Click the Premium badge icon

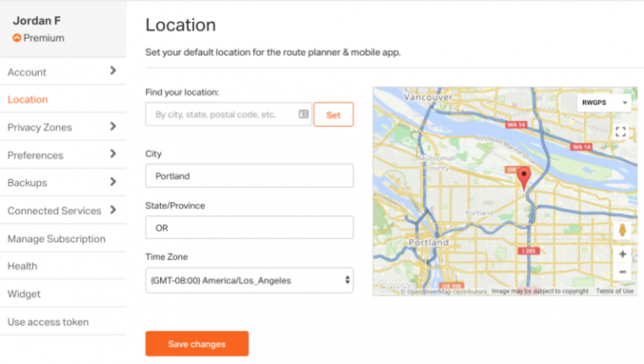[17, 38]
